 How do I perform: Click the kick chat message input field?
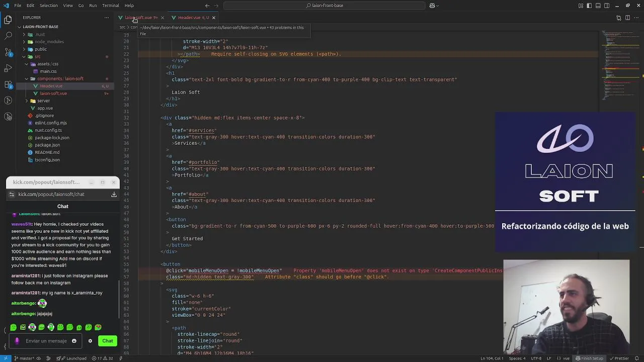click(x=46, y=341)
